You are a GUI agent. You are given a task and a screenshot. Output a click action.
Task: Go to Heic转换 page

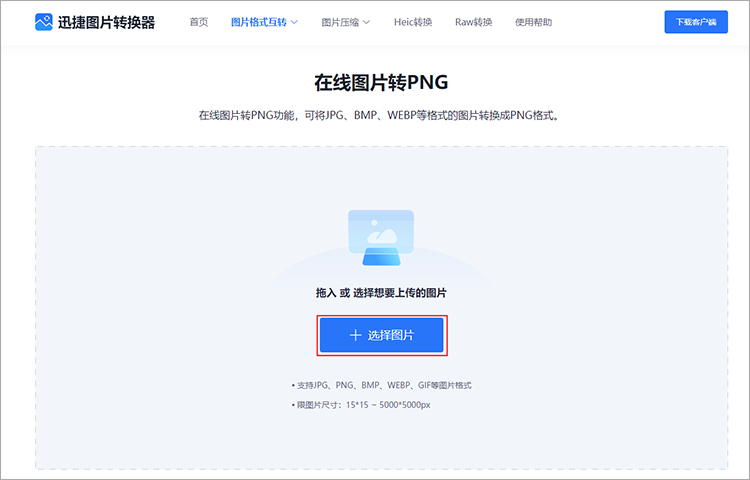tap(413, 22)
